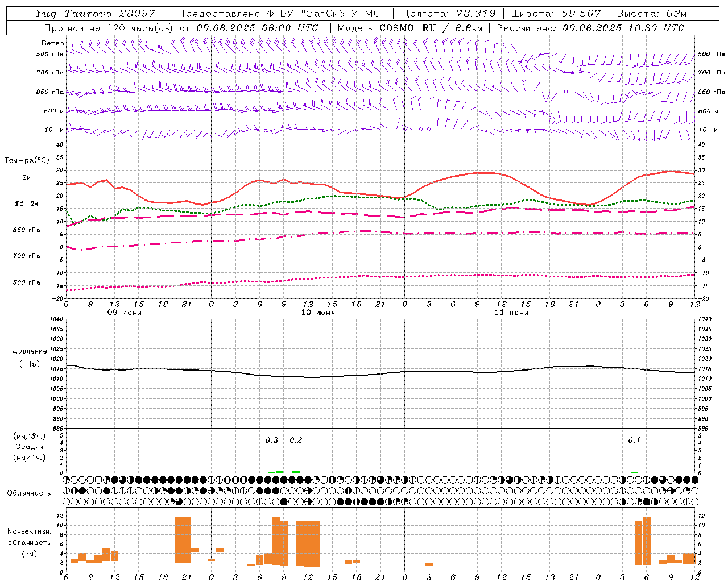Click the 850 гПа temperature legend dashed line
728x582 pixels.
pos(25,236)
